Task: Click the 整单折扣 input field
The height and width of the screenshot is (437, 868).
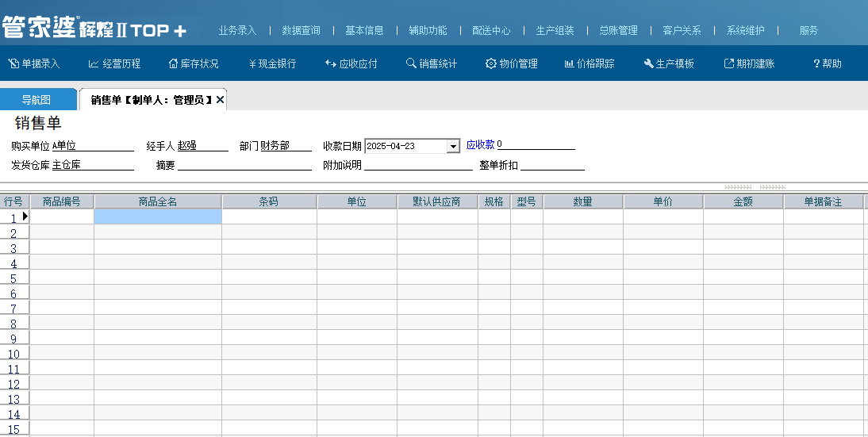Action: pos(552,165)
